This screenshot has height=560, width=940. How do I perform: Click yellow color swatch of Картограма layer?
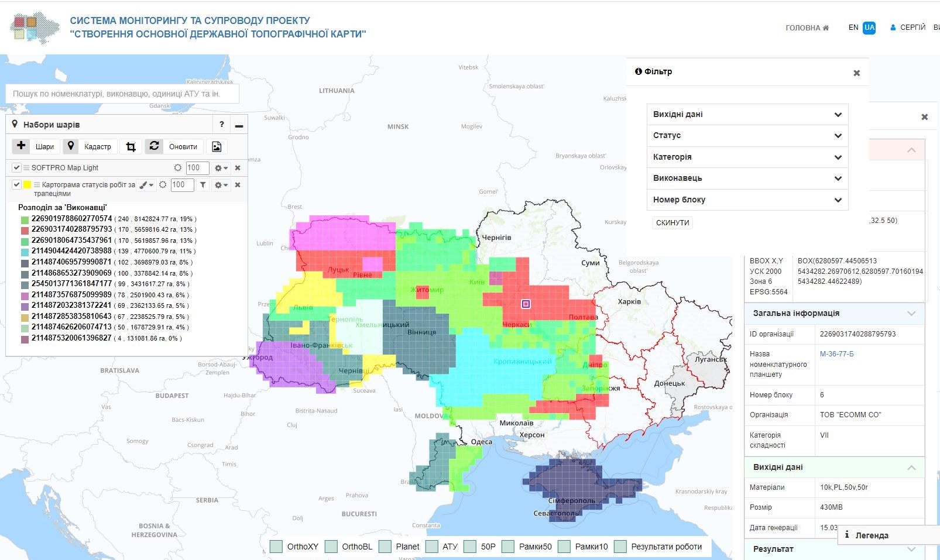(x=27, y=185)
